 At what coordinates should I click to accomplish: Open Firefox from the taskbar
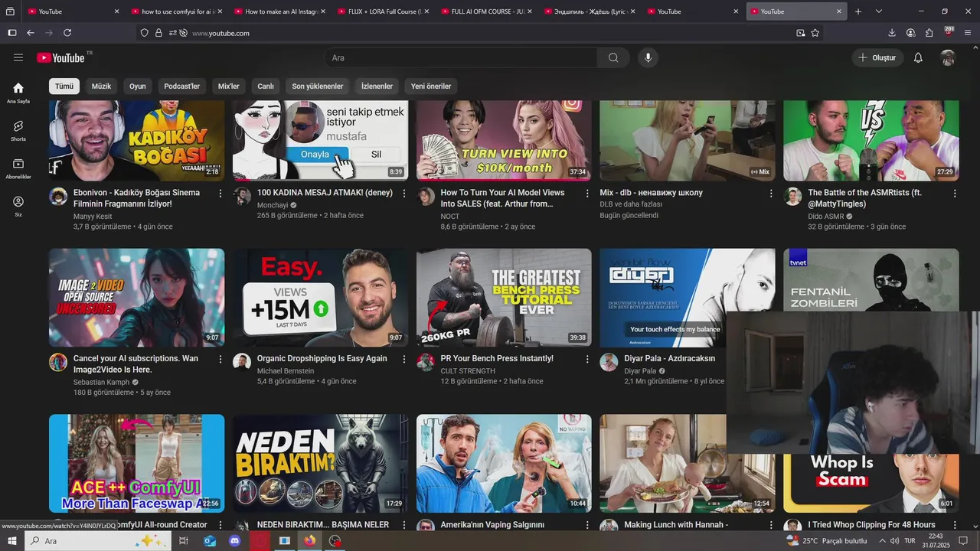coord(309,541)
